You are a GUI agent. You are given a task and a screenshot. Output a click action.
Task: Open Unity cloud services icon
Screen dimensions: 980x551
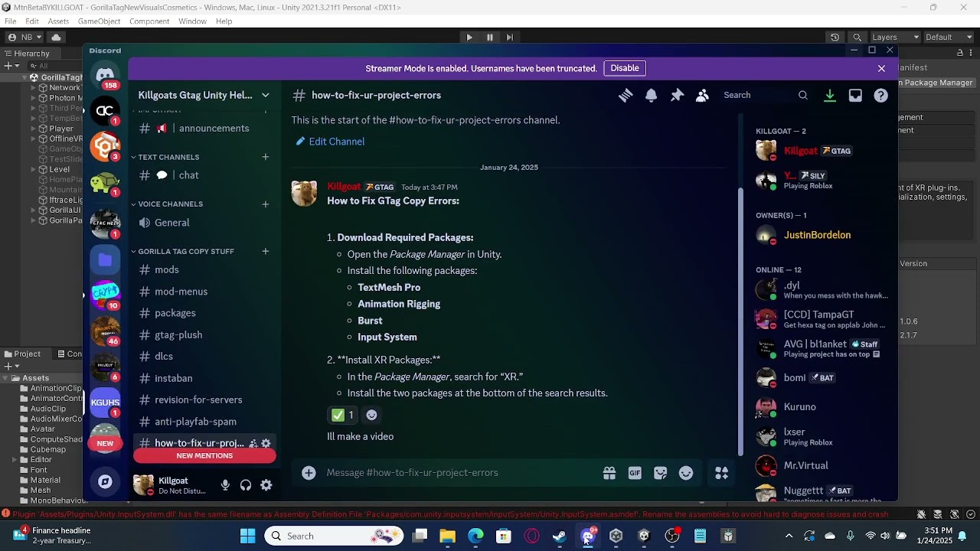tap(56, 37)
